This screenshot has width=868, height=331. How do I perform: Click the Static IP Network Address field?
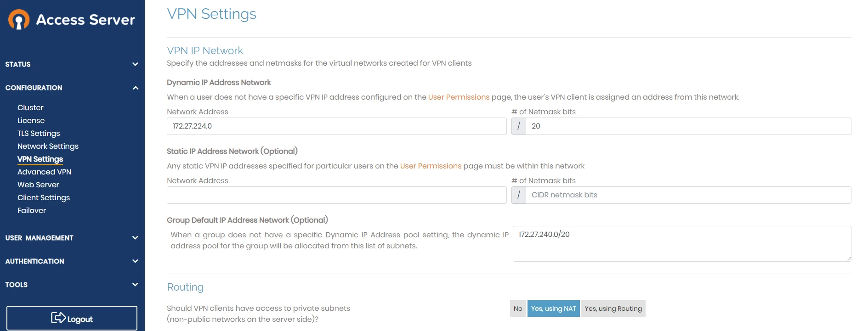pyautogui.click(x=336, y=195)
